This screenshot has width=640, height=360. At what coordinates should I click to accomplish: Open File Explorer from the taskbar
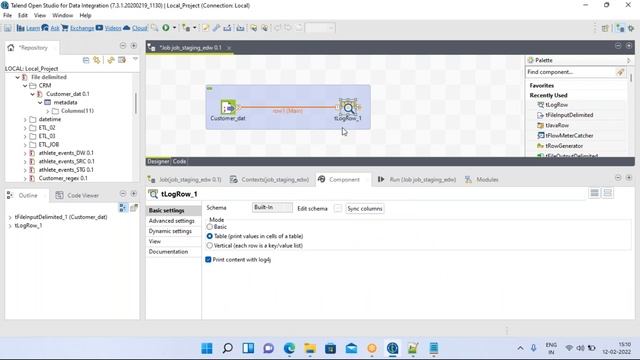tap(310, 348)
